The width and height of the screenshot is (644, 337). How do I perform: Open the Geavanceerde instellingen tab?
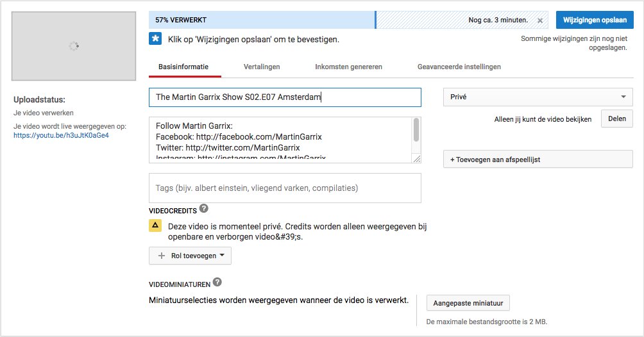click(x=459, y=67)
